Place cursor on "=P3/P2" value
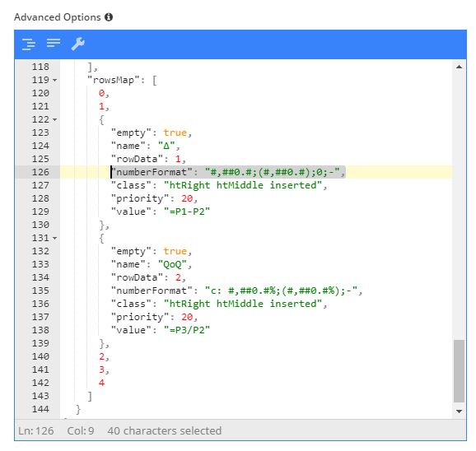Image resolution: width=476 pixels, height=451 pixels. 187,330
